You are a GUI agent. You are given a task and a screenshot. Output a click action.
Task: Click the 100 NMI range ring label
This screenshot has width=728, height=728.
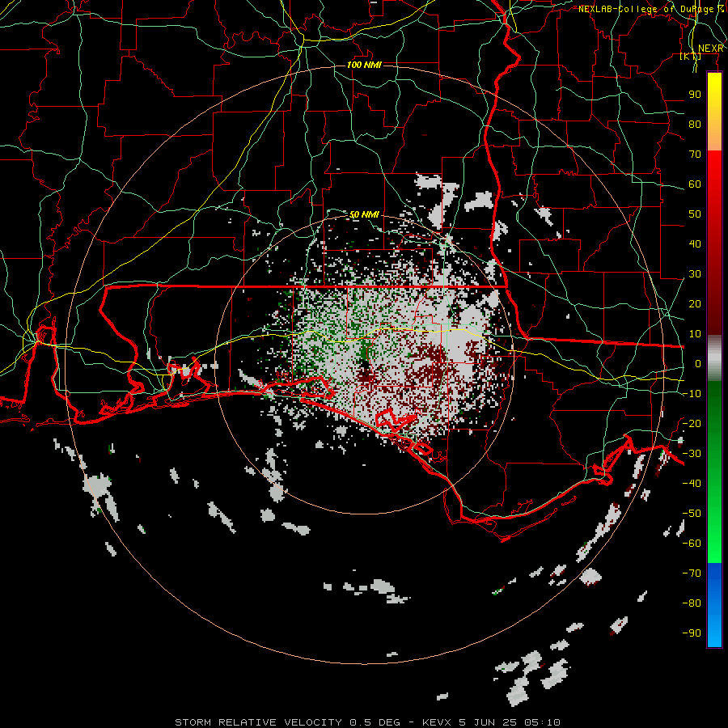(365, 65)
